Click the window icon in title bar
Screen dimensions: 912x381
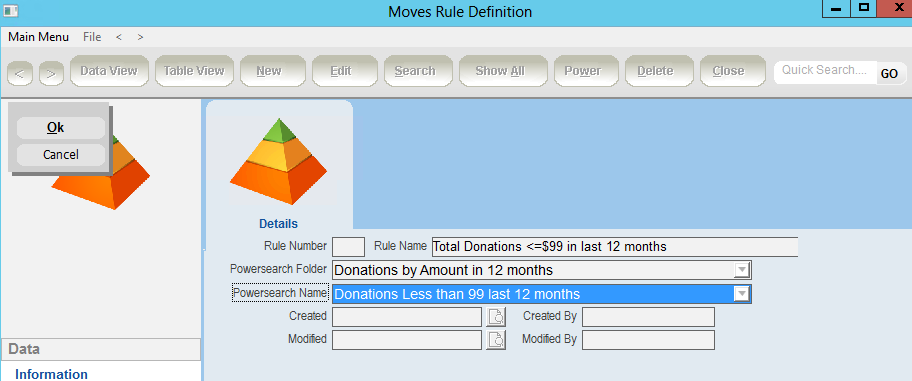pyautogui.click(x=11, y=10)
